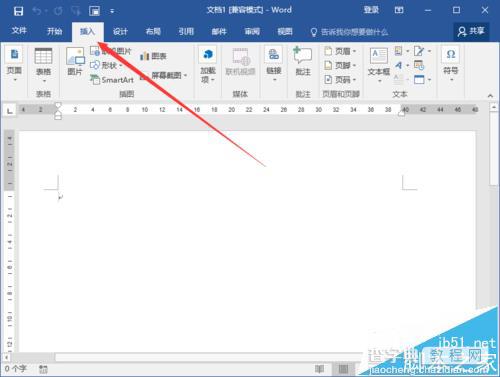Screen dimensions: 500x377
Task: Add a comment with 批注 icon
Action: [303, 62]
